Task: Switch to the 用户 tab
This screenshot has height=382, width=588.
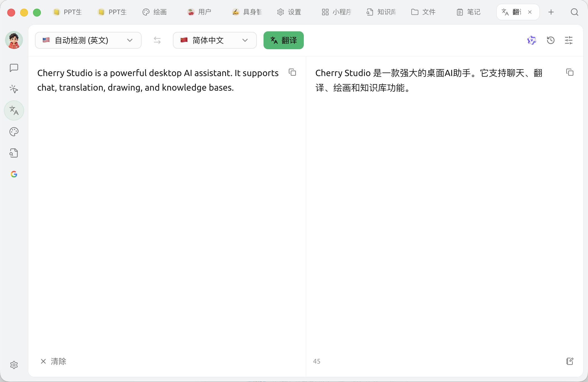Action: click(199, 12)
